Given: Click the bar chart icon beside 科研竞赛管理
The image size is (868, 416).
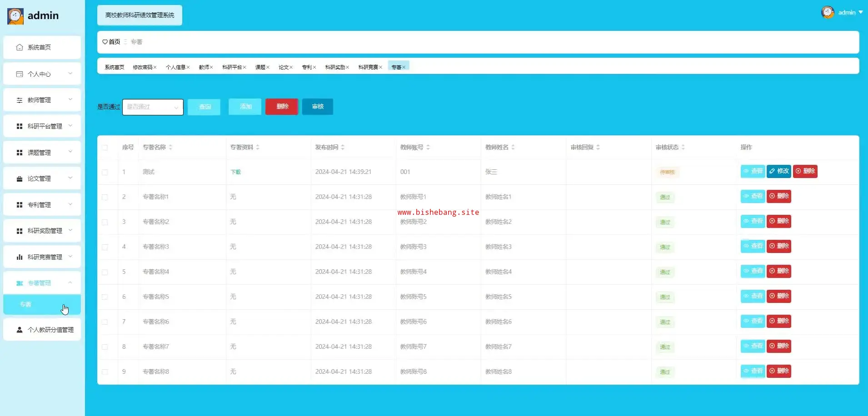Looking at the screenshot, I should coord(20,257).
